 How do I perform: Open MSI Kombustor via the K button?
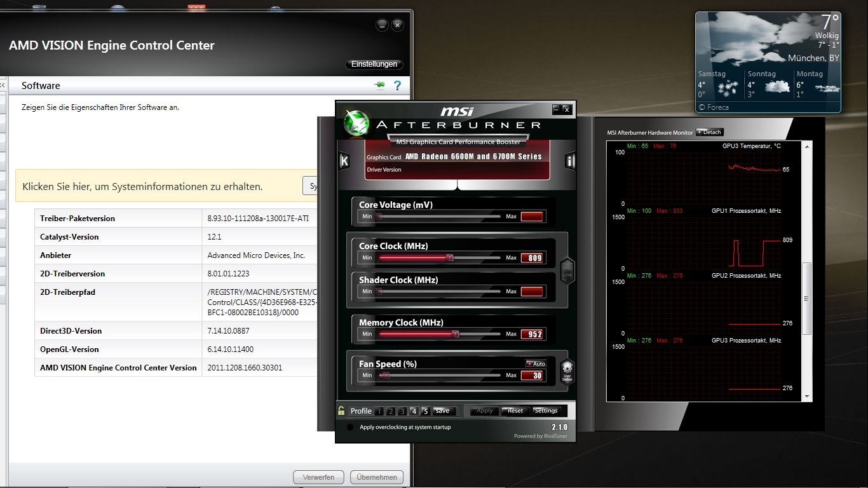click(344, 161)
